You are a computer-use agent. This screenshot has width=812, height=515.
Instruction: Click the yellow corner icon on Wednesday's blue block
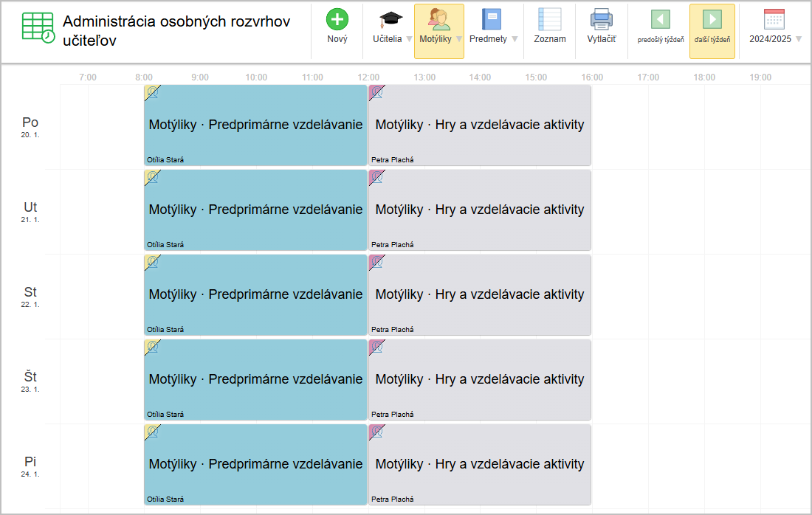(152, 263)
